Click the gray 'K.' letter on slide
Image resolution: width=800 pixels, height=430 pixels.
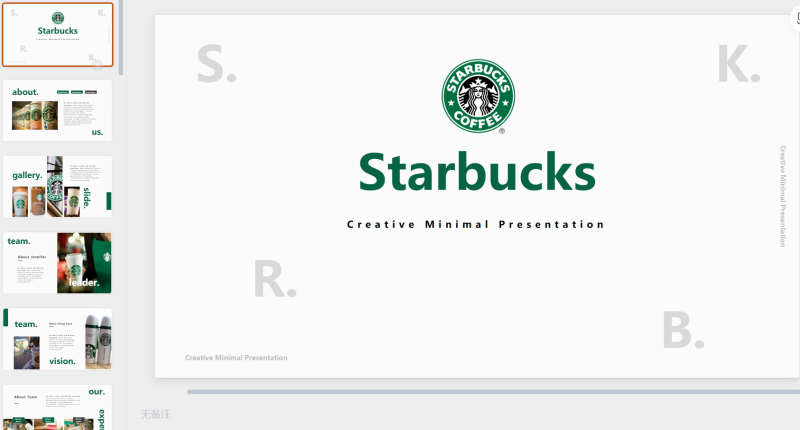(x=738, y=64)
